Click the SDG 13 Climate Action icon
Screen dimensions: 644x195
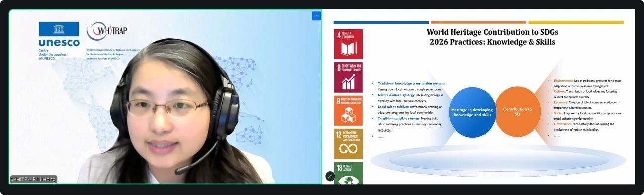coord(348,173)
